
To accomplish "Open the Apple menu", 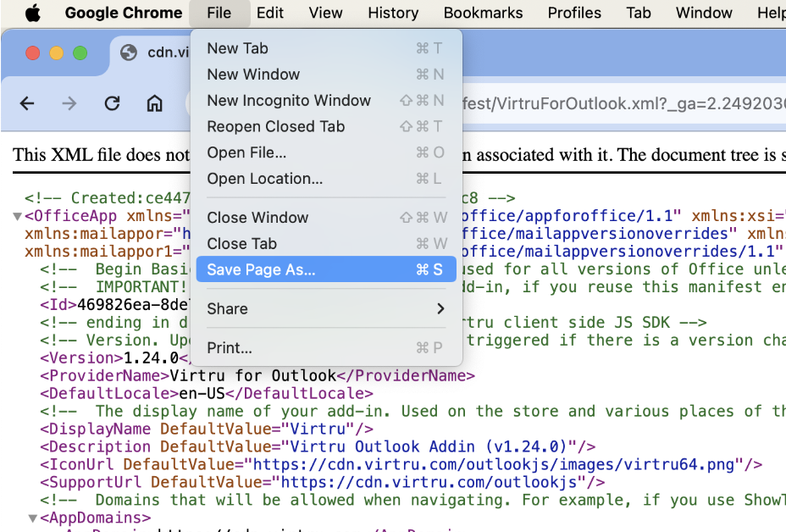I will coord(33,13).
